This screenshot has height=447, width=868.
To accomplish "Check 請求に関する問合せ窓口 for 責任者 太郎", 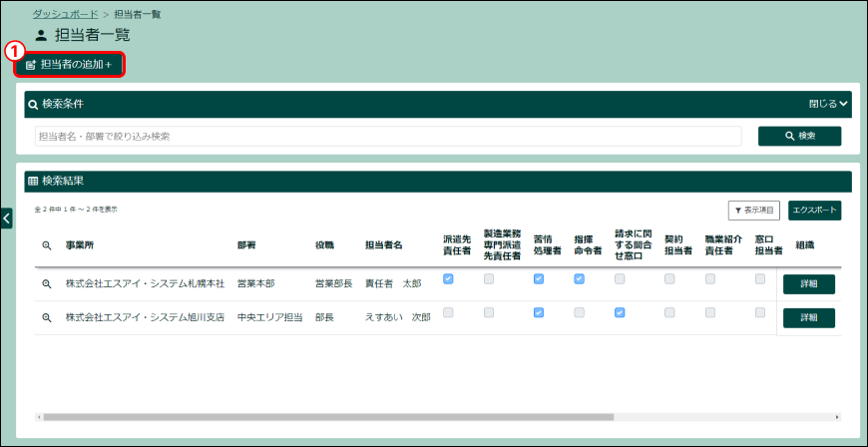I will click(620, 279).
